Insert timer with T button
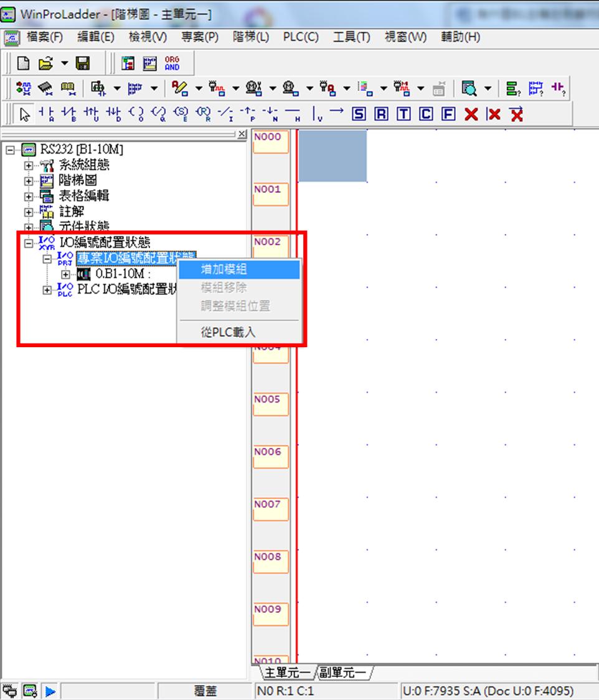This screenshot has height=700, width=599. pos(403,114)
